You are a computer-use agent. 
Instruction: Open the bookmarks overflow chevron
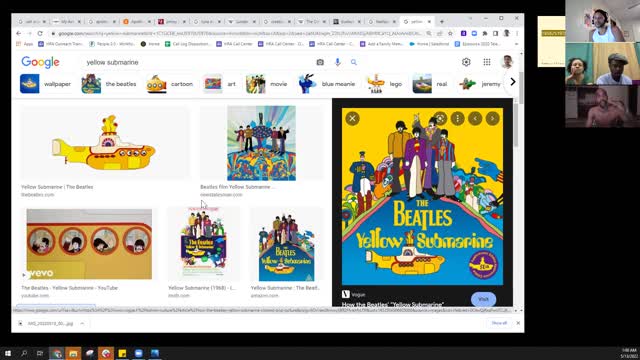516,44
